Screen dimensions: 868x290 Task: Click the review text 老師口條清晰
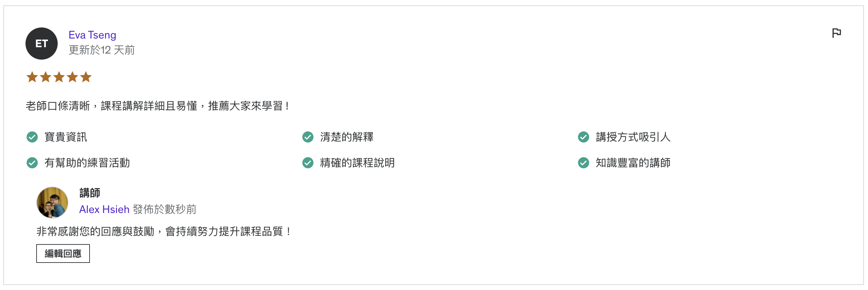coord(58,106)
